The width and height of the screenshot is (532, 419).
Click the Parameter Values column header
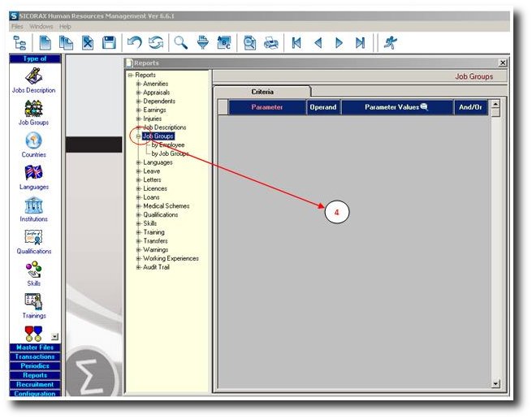(x=396, y=107)
